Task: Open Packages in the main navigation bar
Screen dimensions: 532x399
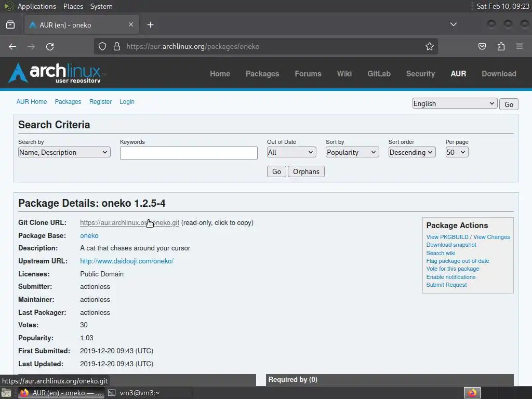Action: (262, 74)
